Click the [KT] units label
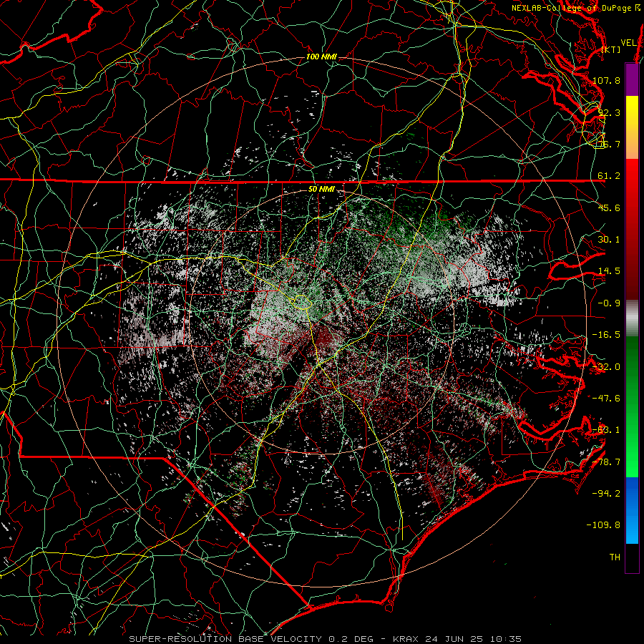 (x=611, y=49)
